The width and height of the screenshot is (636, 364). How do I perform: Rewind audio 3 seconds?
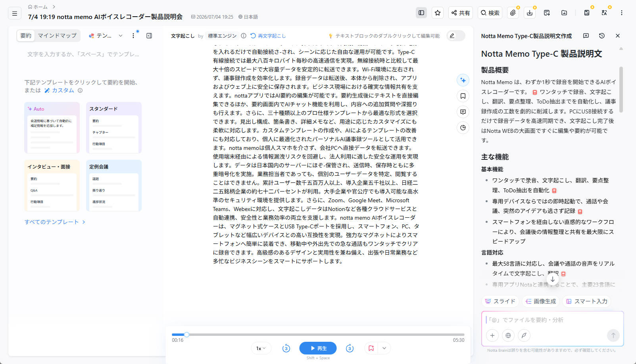[x=286, y=349]
